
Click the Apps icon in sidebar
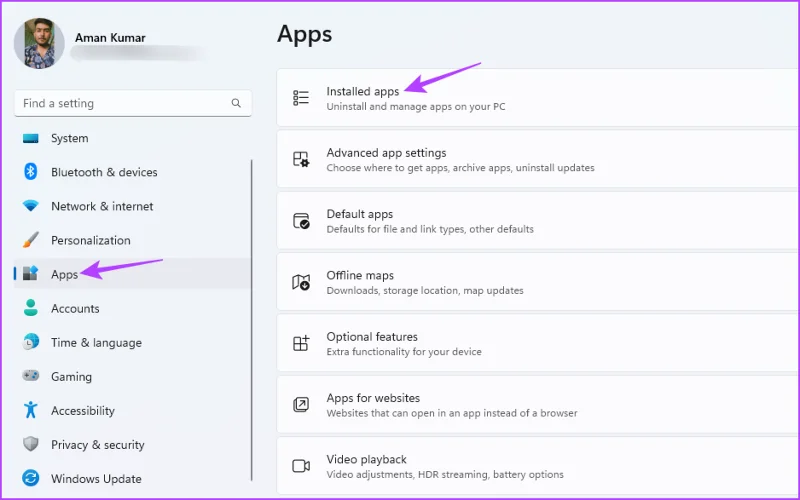(31, 274)
